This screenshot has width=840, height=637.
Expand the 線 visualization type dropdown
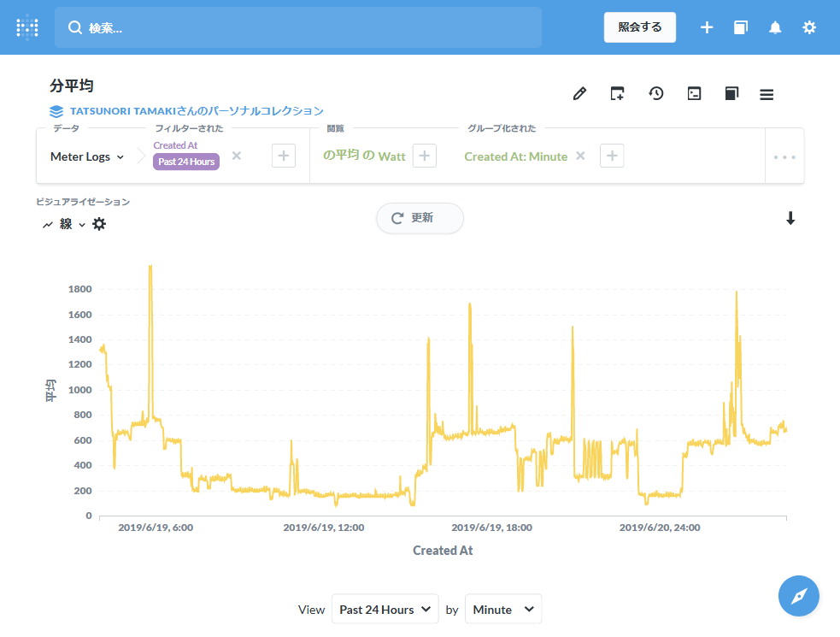tap(64, 224)
